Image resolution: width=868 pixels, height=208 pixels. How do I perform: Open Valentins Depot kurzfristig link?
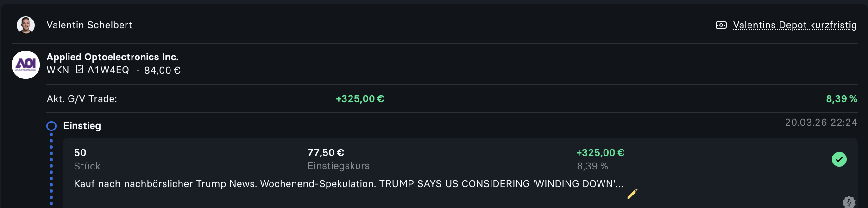794,25
